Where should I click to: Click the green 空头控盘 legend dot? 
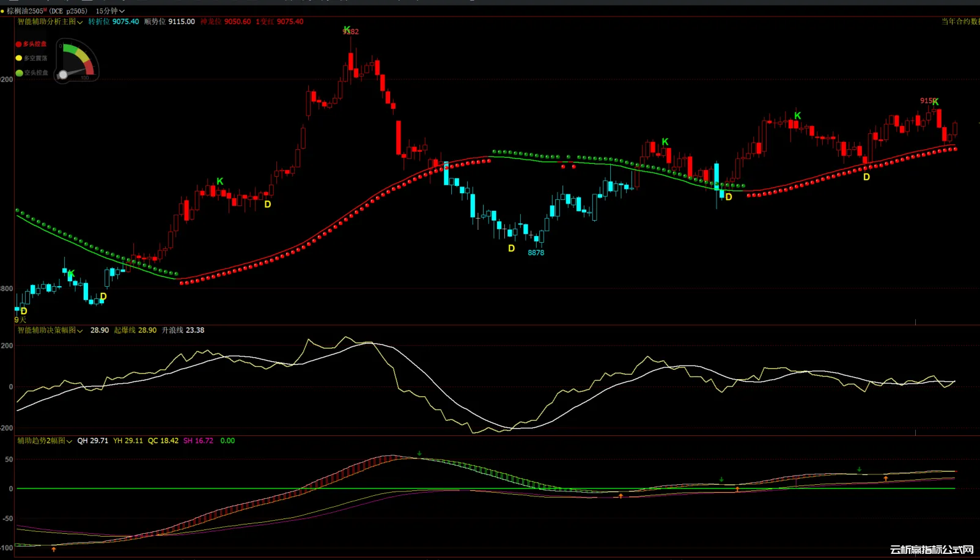(19, 73)
